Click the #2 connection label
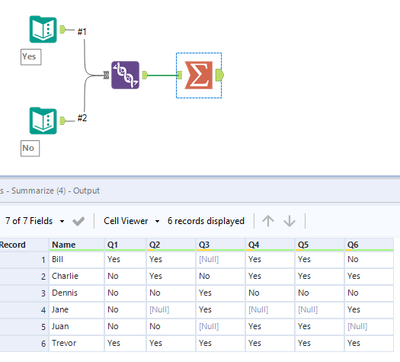400x362 pixels. tap(82, 118)
